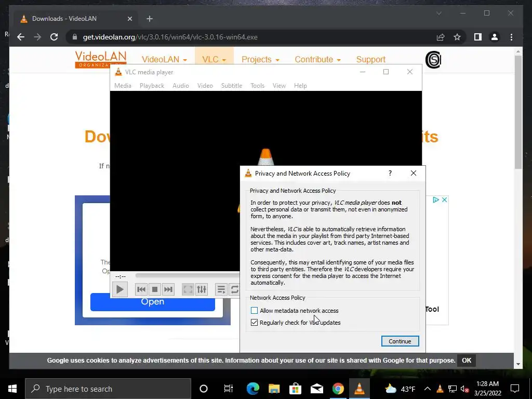The image size is (532, 399).
Task: Expand the VideoLAN dropdown on website
Action: click(x=164, y=59)
